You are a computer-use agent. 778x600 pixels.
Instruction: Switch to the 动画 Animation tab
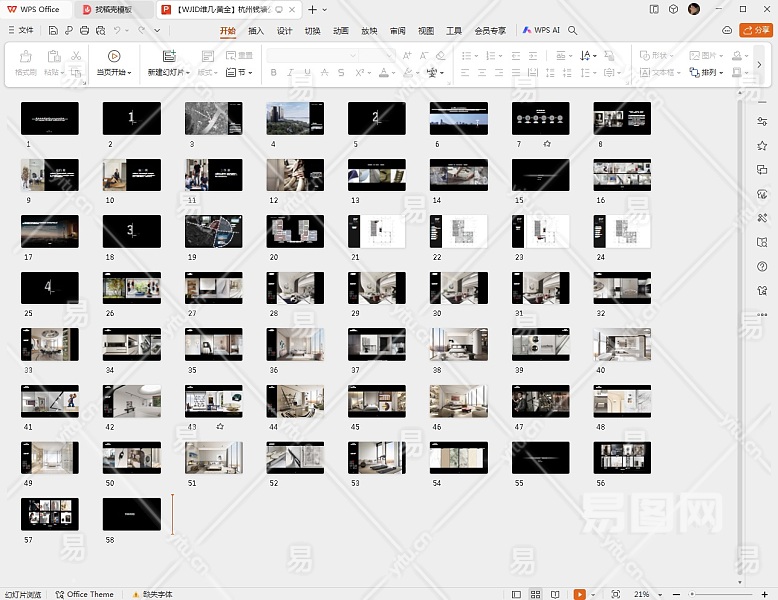click(341, 31)
